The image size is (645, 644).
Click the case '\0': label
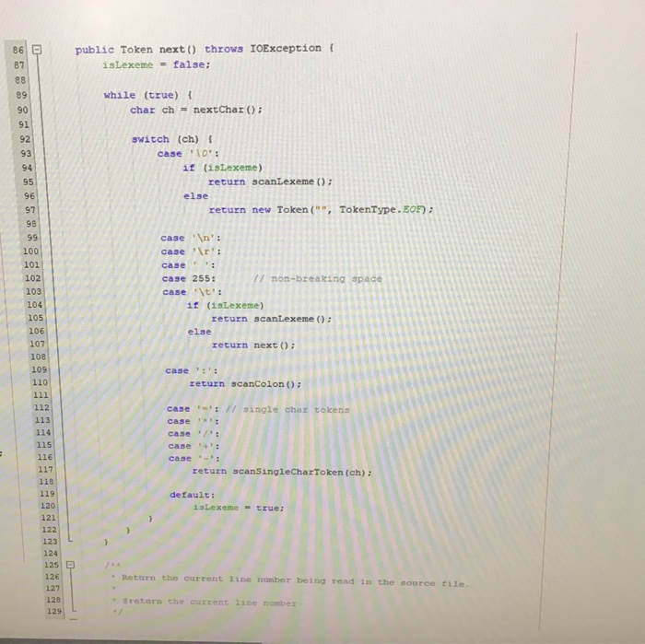coord(188,153)
